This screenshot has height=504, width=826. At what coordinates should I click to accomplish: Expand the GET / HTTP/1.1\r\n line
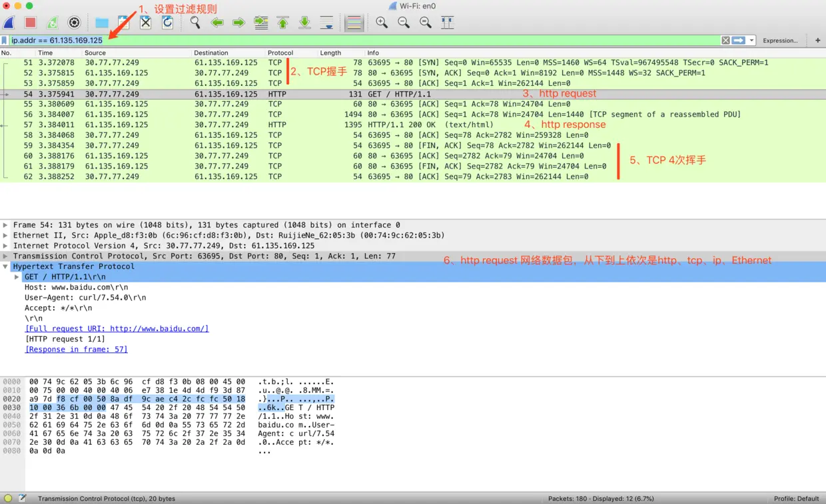point(17,277)
